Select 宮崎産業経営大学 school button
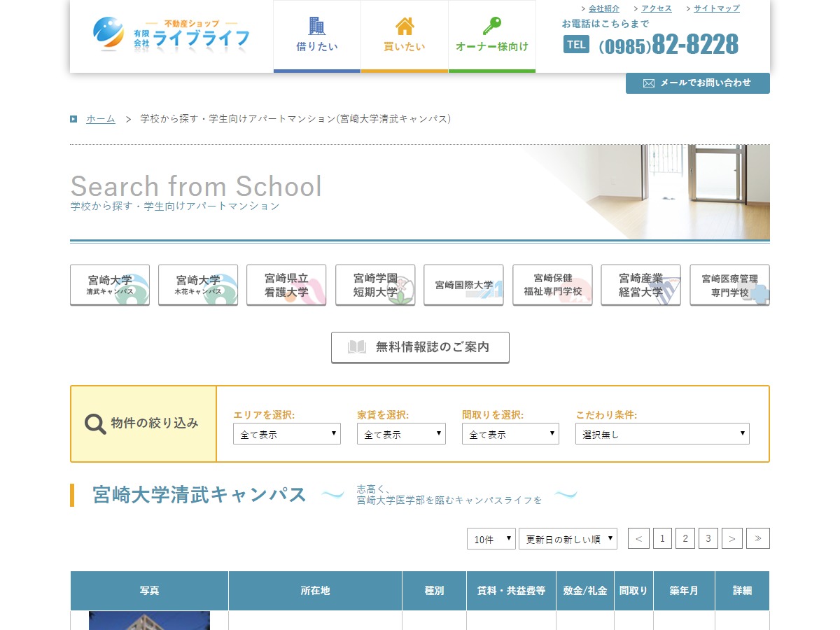Image resolution: width=840 pixels, height=630 pixels. pos(640,285)
